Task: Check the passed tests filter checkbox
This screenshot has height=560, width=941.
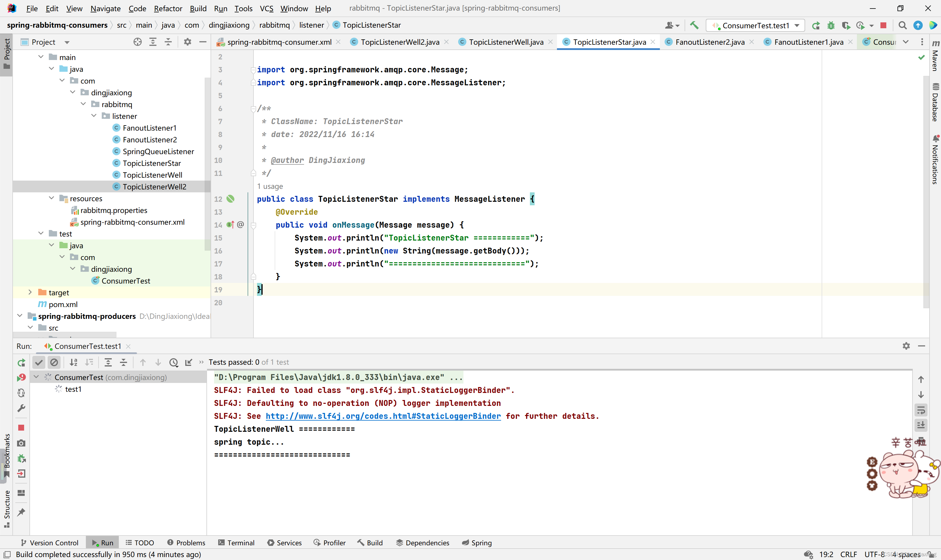Action: click(39, 362)
